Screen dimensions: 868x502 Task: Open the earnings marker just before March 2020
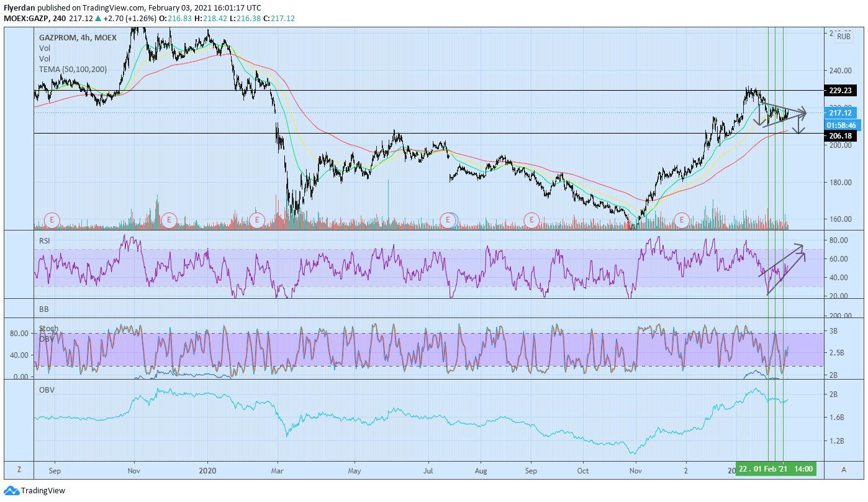(258, 219)
